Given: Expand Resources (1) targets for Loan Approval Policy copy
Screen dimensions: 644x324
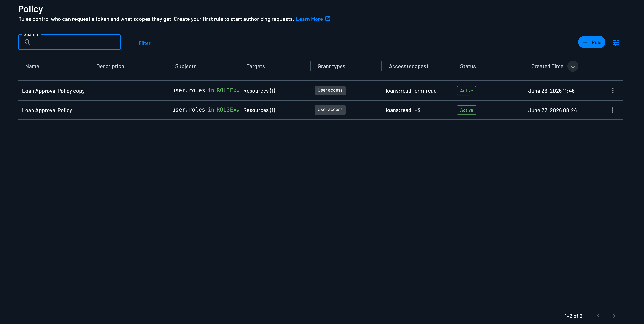Looking at the screenshot, I should click(259, 91).
